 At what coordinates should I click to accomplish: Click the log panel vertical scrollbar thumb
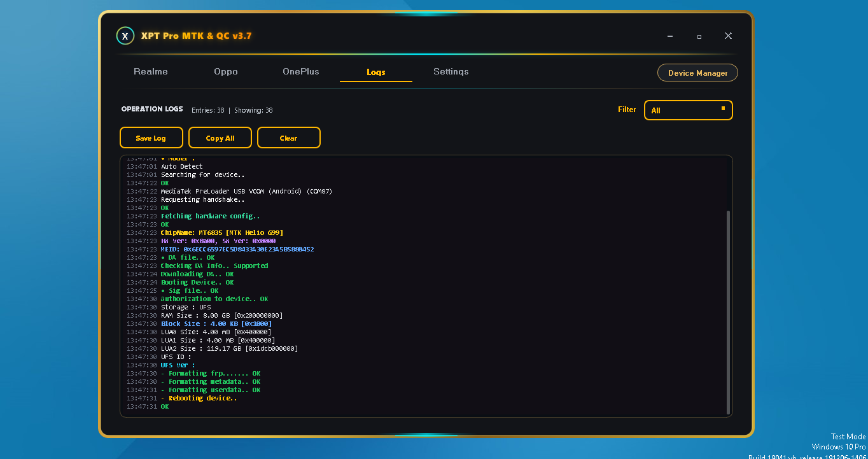click(729, 312)
